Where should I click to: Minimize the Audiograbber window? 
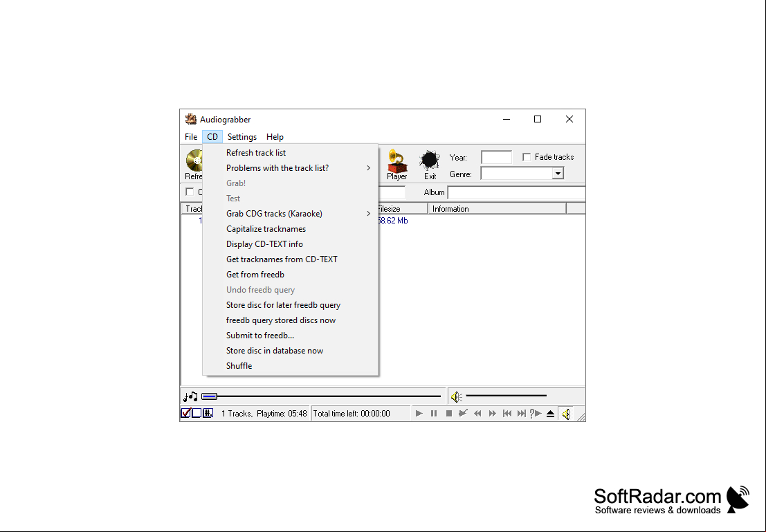[x=507, y=119]
